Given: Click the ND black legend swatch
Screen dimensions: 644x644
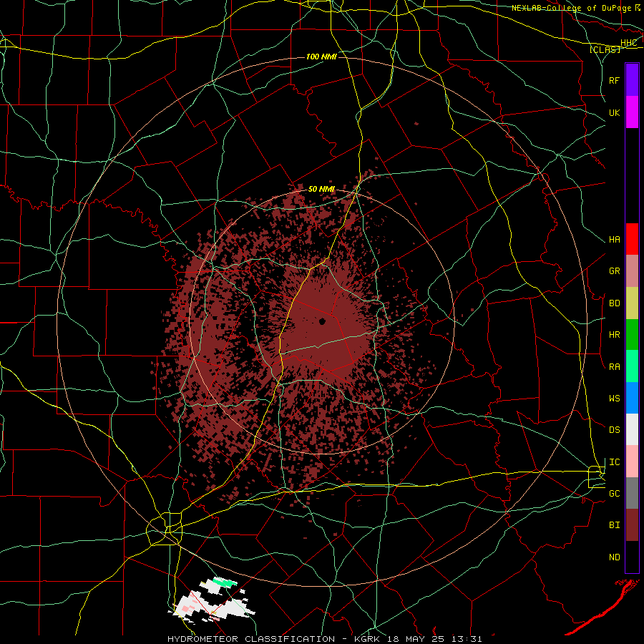Looking at the screenshot, I should pyautogui.click(x=632, y=557).
